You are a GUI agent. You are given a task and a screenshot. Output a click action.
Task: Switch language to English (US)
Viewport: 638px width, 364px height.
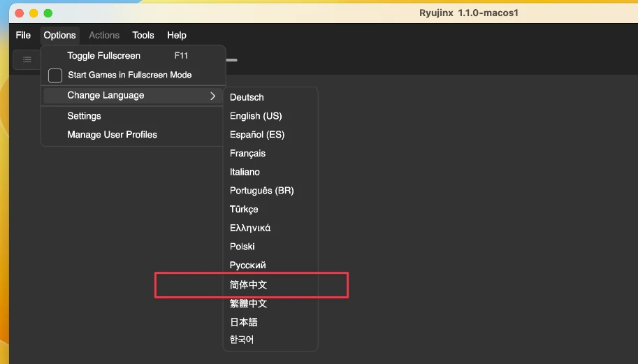coord(270,116)
